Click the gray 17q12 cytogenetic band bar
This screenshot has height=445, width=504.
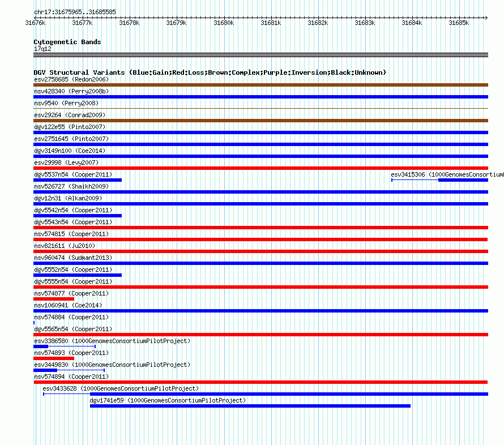[x=260, y=55]
